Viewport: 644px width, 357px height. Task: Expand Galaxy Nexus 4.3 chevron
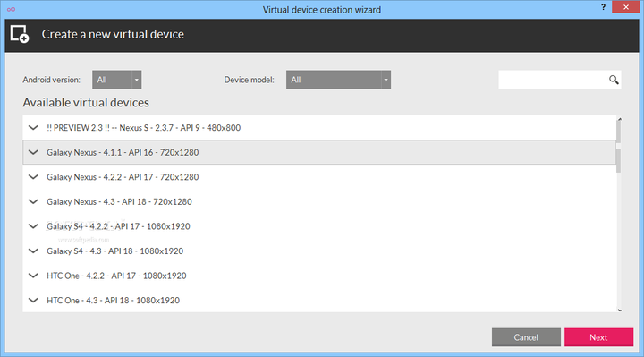click(33, 201)
